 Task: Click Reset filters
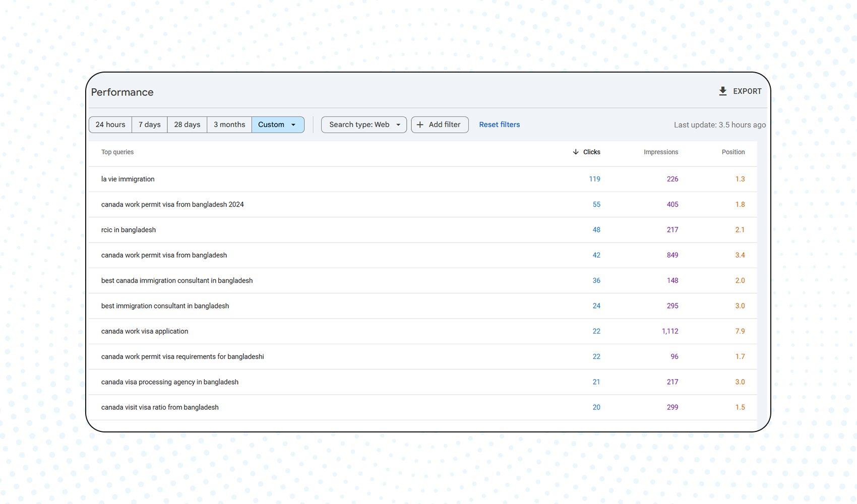point(499,124)
